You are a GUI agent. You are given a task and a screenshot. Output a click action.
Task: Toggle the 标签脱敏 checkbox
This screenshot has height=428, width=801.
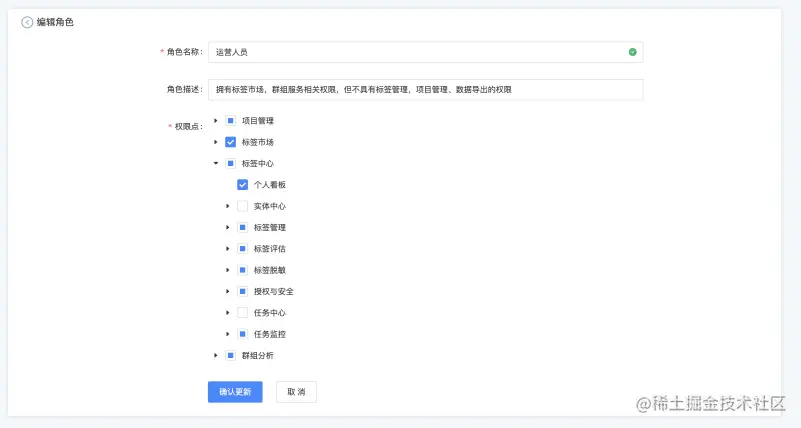[243, 270]
